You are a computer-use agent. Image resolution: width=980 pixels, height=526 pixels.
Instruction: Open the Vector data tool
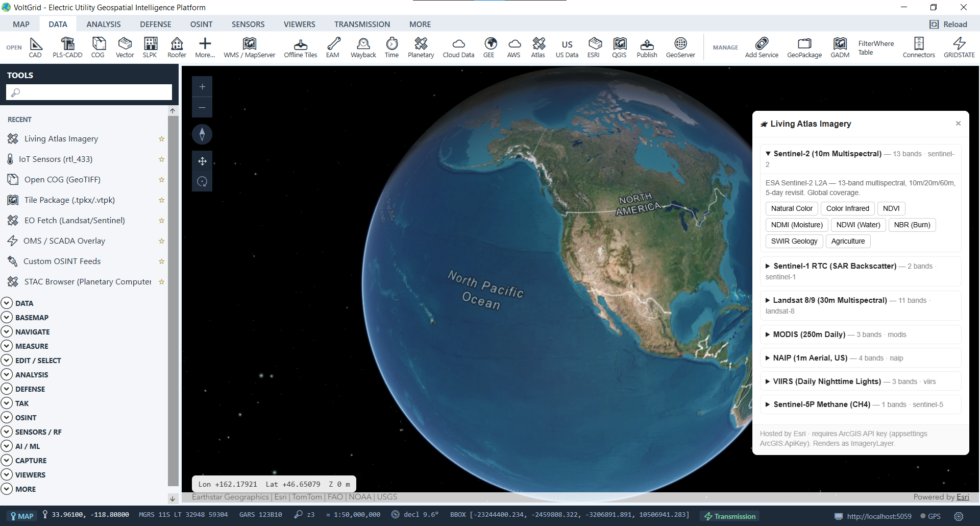(x=125, y=47)
